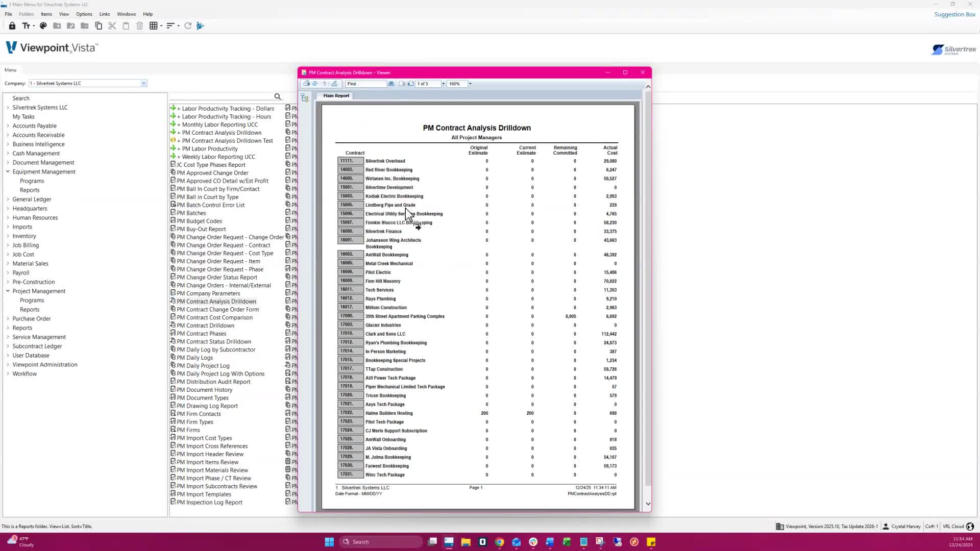The width and height of the screenshot is (980, 551).
Task: Click the print report icon in viewer
Action: pyautogui.click(x=306, y=84)
